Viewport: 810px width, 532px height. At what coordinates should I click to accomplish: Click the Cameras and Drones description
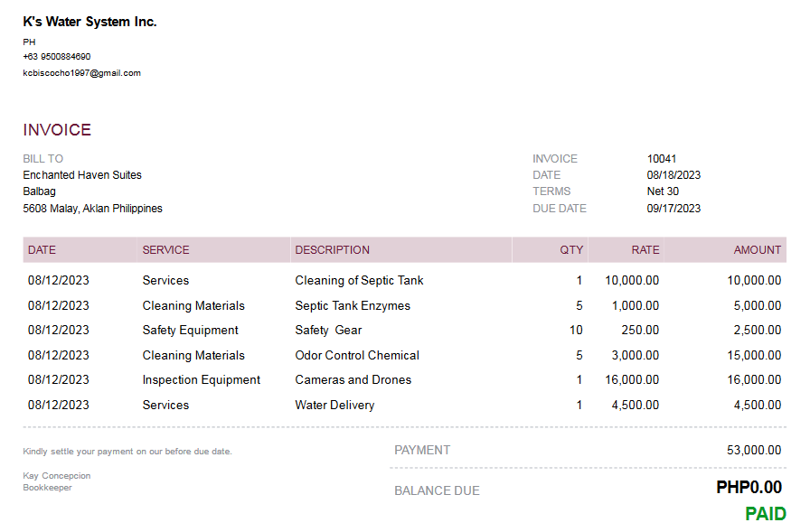[353, 380]
